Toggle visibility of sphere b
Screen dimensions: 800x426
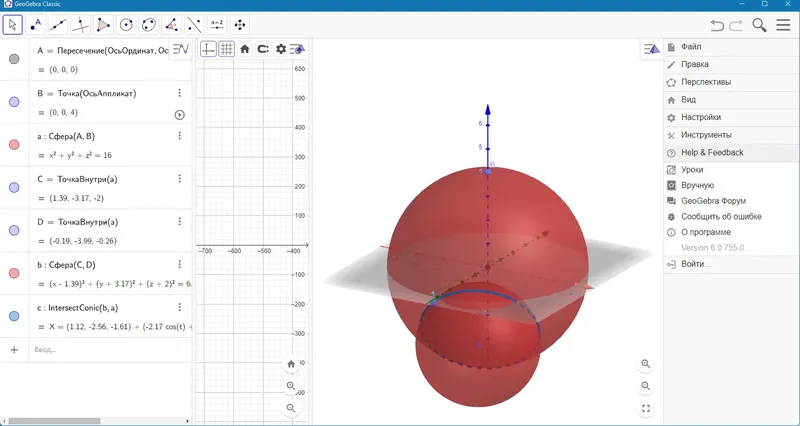(x=14, y=273)
